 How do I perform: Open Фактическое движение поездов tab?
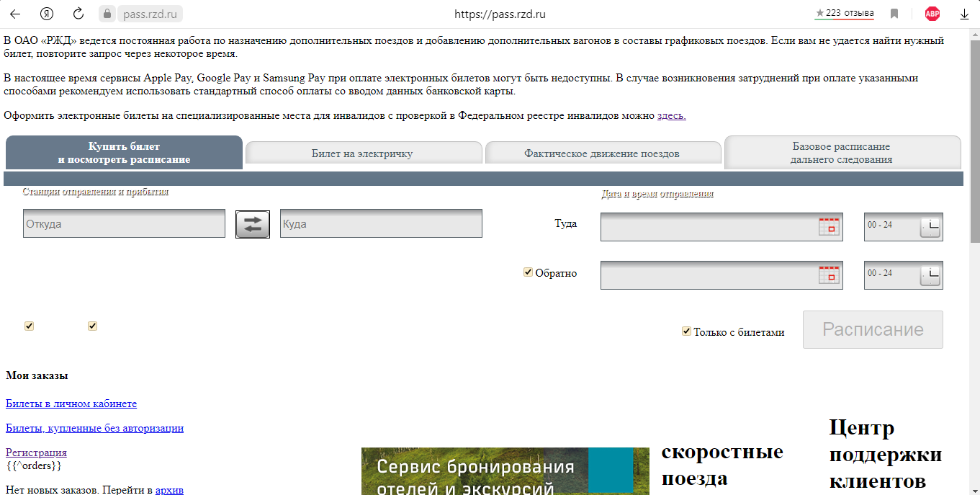point(602,153)
